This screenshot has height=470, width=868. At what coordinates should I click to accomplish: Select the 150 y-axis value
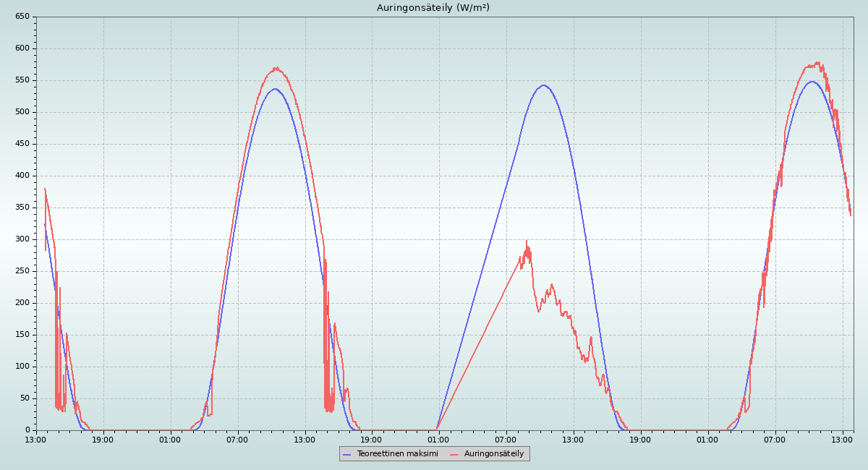22,335
